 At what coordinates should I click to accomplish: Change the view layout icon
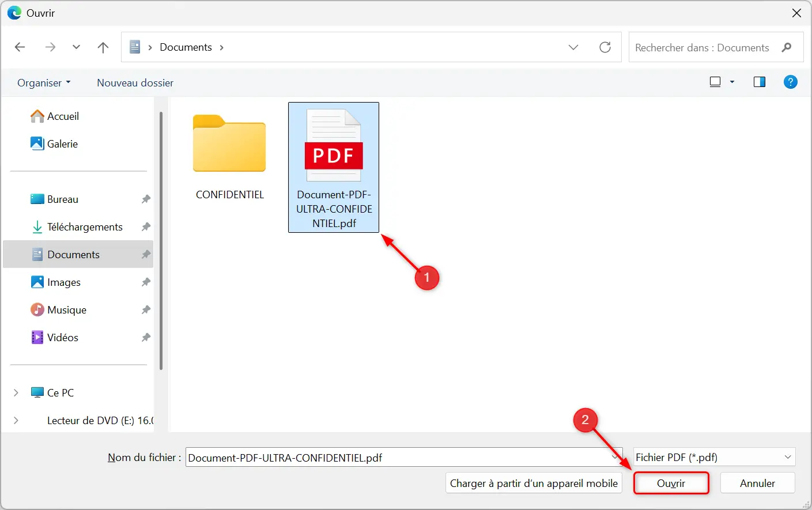tap(715, 82)
